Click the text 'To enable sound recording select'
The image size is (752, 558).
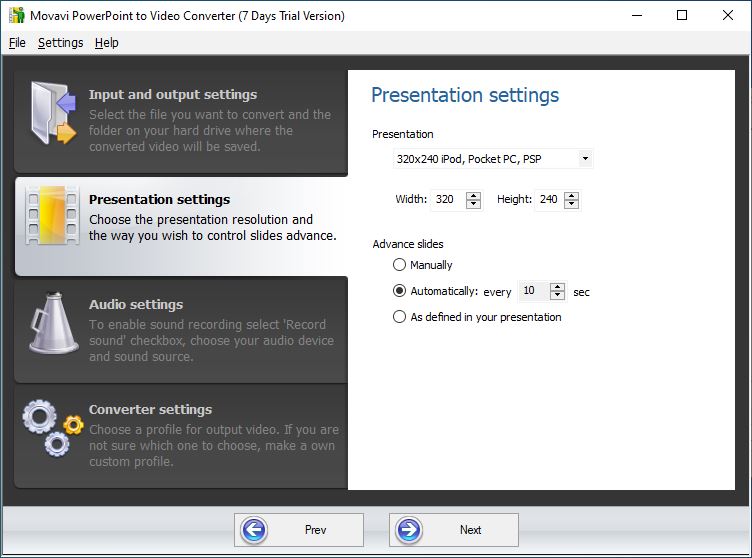[x=185, y=324]
